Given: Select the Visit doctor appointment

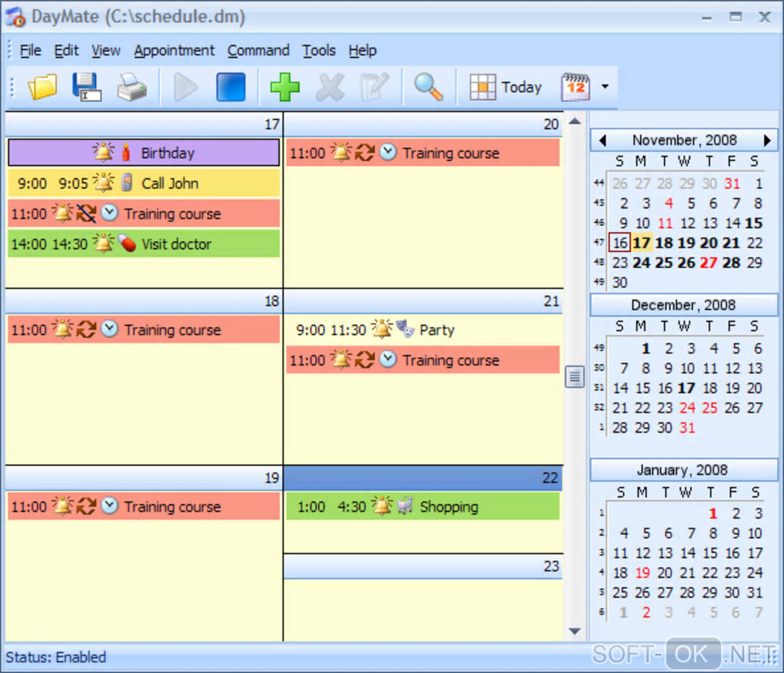Looking at the screenshot, I should pos(144,244).
